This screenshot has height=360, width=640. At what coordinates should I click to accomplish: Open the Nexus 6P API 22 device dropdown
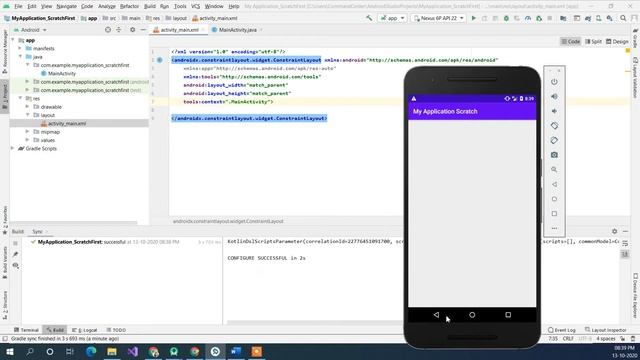coord(439,18)
